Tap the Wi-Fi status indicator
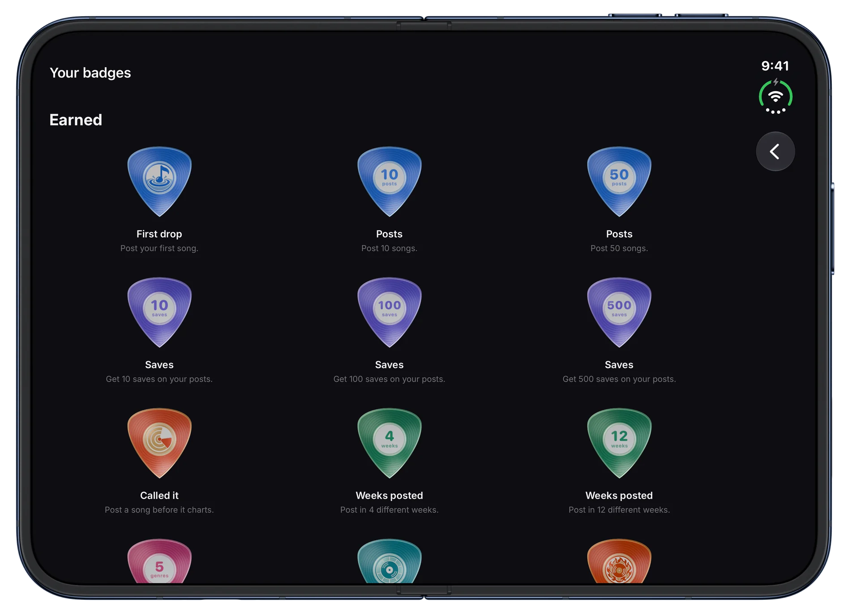The image size is (848, 616). pyautogui.click(x=775, y=97)
